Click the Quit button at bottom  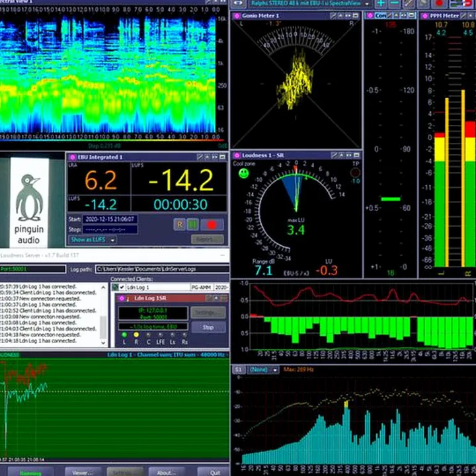(x=215, y=472)
